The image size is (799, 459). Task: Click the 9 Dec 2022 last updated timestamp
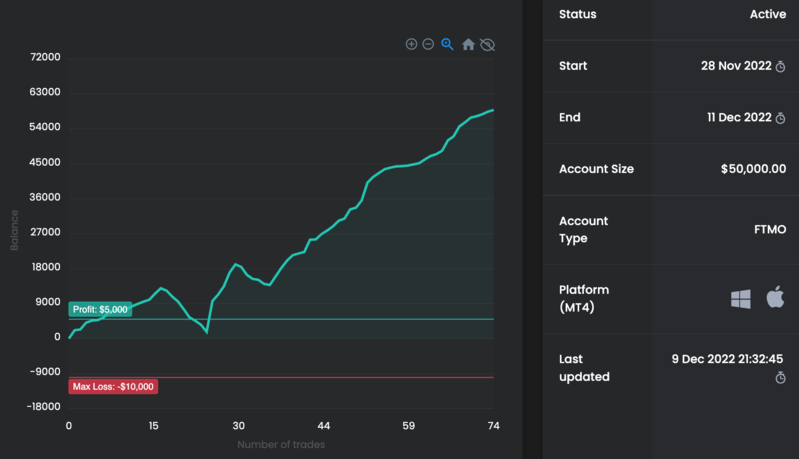point(727,358)
